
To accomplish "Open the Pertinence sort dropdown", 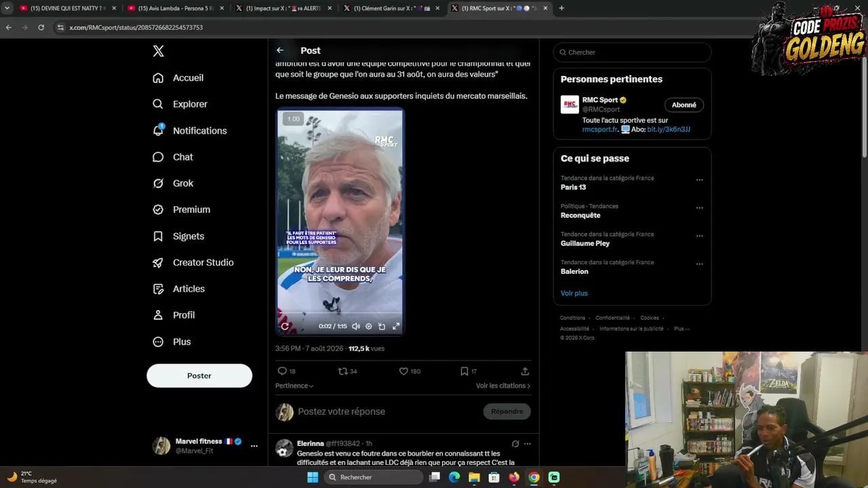I will (x=294, y=386).
